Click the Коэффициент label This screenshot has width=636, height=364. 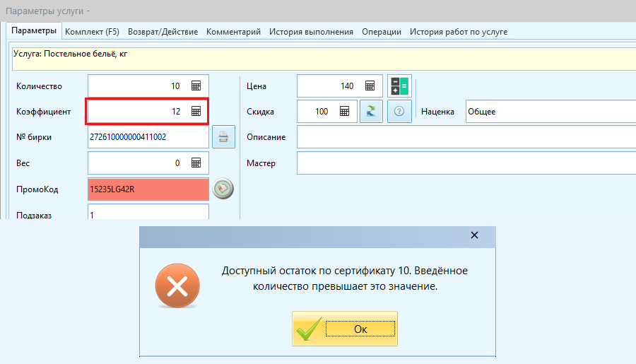(x=43, y=112)
